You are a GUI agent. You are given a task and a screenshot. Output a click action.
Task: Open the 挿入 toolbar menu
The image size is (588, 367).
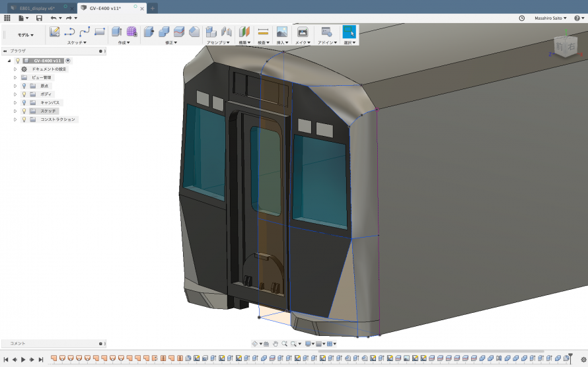click(282, 43)
